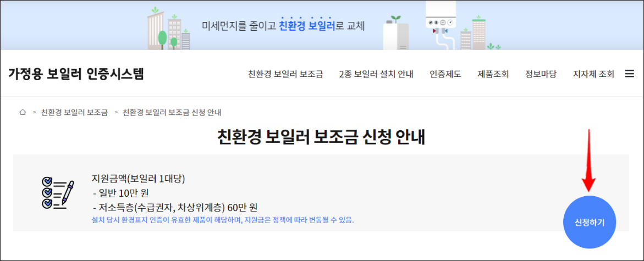Click the checklist and pen icon
644x261 pixels.
[x=58, y=193]
